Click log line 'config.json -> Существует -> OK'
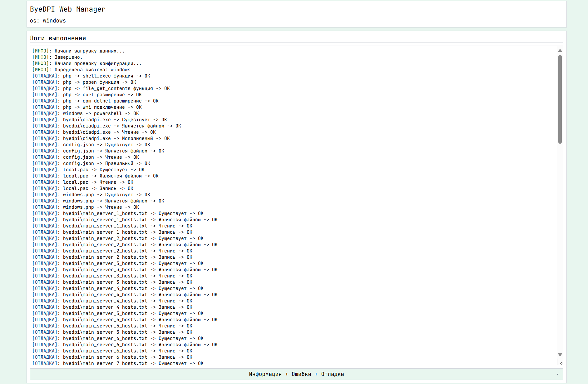 coord(91,145)
